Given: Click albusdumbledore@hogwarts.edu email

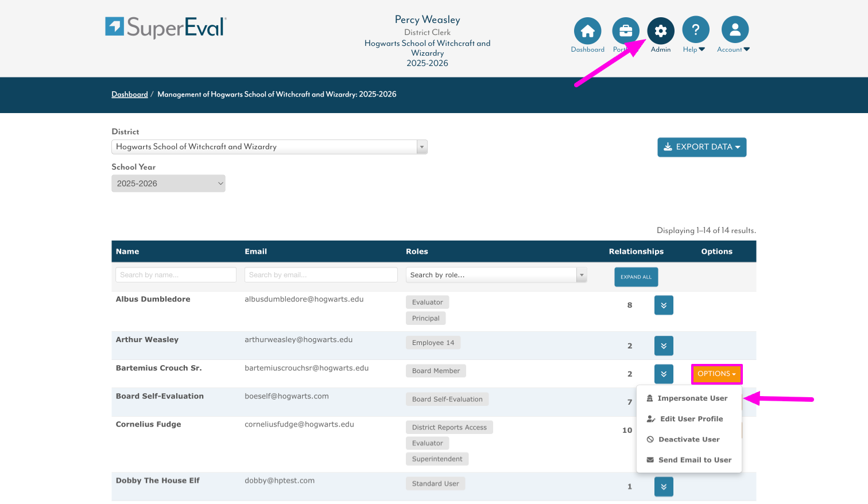Looking at the screenshot, I should pyautogui.click(x=304, y=299).
